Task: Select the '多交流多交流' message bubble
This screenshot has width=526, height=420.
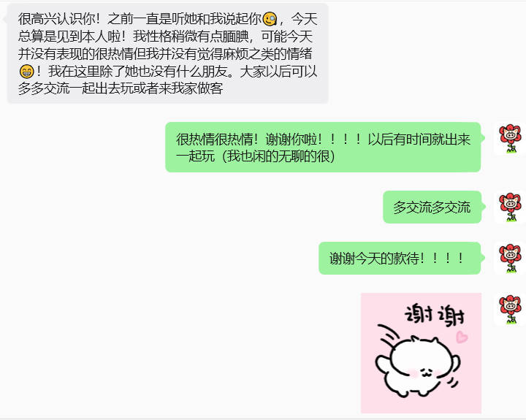Action: click(432, 207)
